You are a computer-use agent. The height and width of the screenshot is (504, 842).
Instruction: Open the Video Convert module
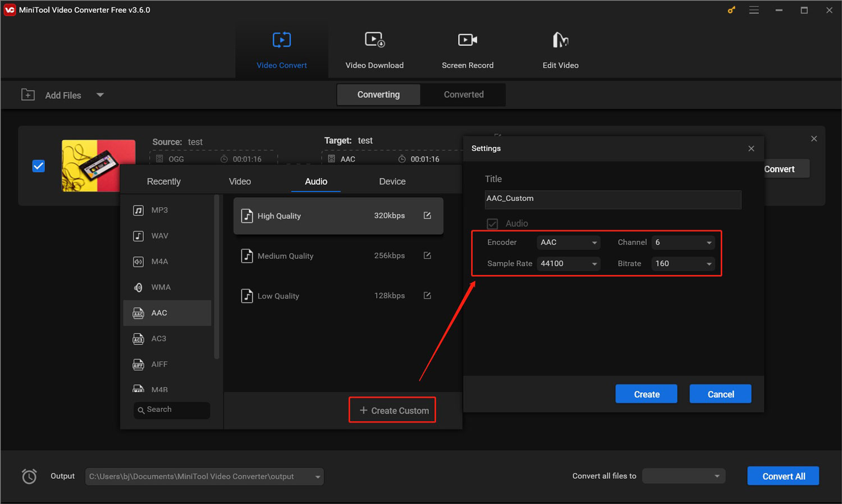(x=282, y=51)
